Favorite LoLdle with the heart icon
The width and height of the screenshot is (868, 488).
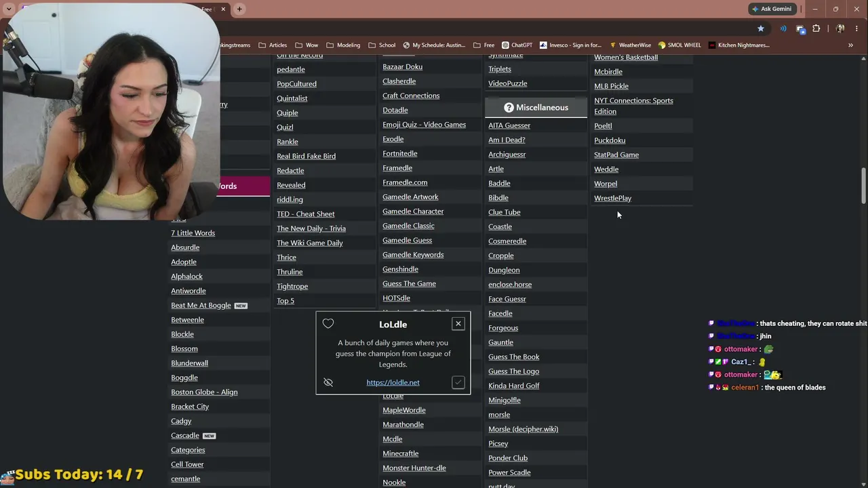[328, 324]
